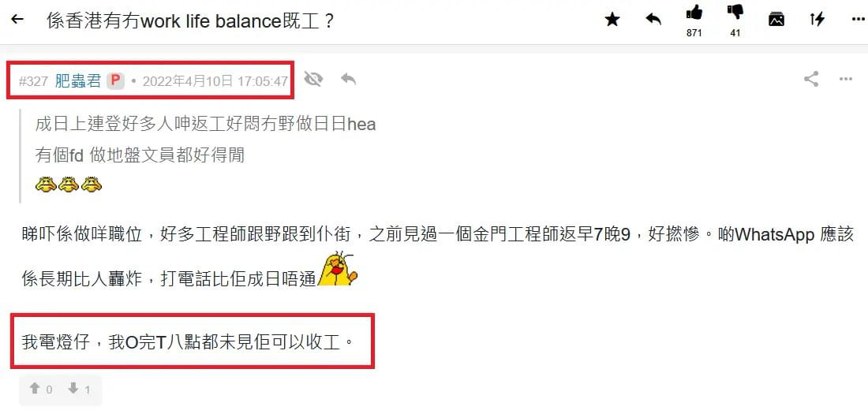The height and width of the screenshot is (414, 868).
Task: Like the thread with thumbs up
Action: coord(694,13)
